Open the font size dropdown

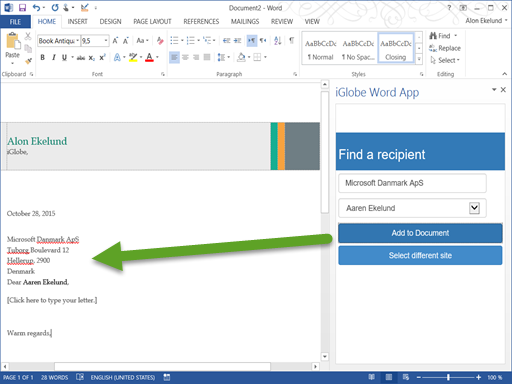click(106, 41)
